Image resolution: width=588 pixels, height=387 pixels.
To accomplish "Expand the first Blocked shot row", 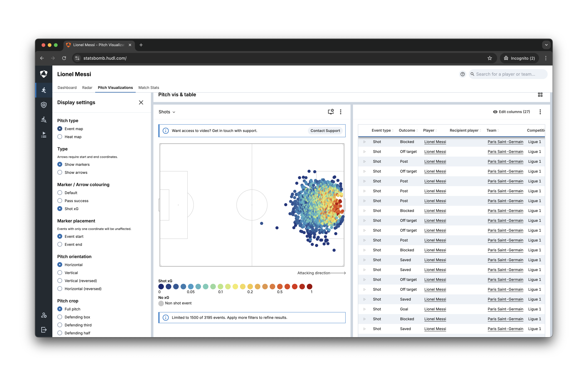I will click(364, 142).
